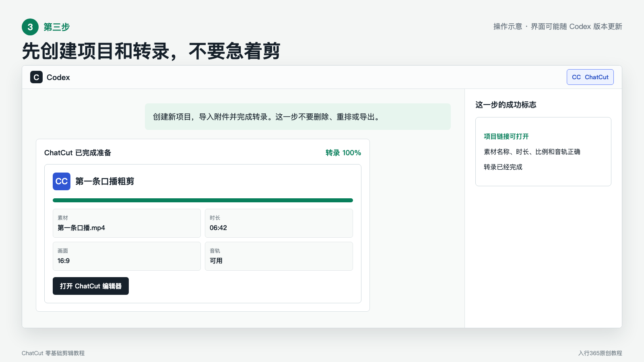Click the duration value 06:42

pyautogui.click(x=218, y=228)
